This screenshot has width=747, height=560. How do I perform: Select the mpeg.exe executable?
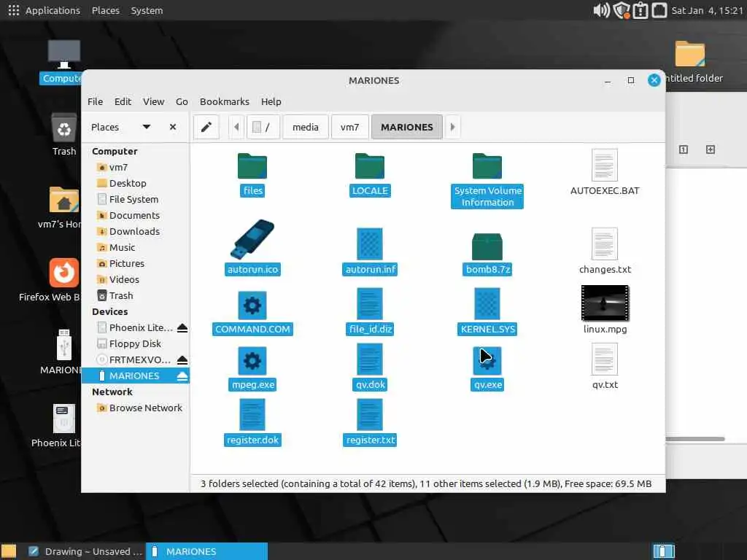(252, 361)
